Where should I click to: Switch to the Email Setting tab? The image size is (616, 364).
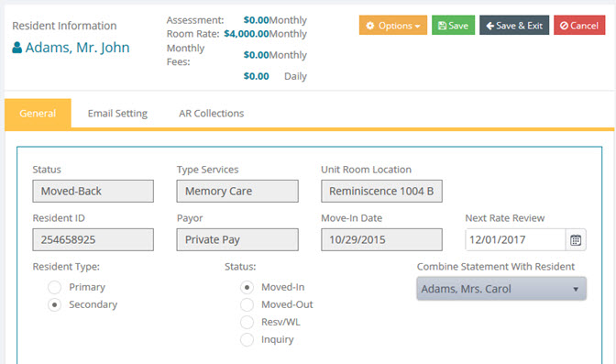pos(117,113)
